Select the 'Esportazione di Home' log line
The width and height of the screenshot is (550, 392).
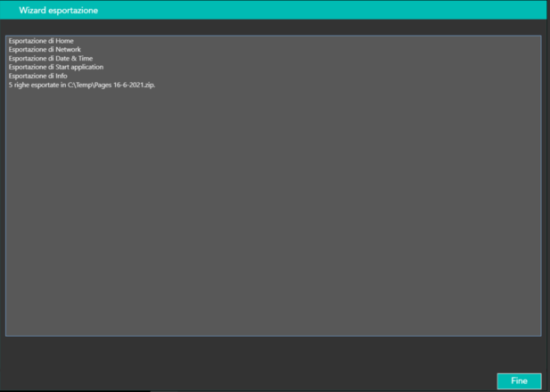pyautogui.click(x=41, y=41)
